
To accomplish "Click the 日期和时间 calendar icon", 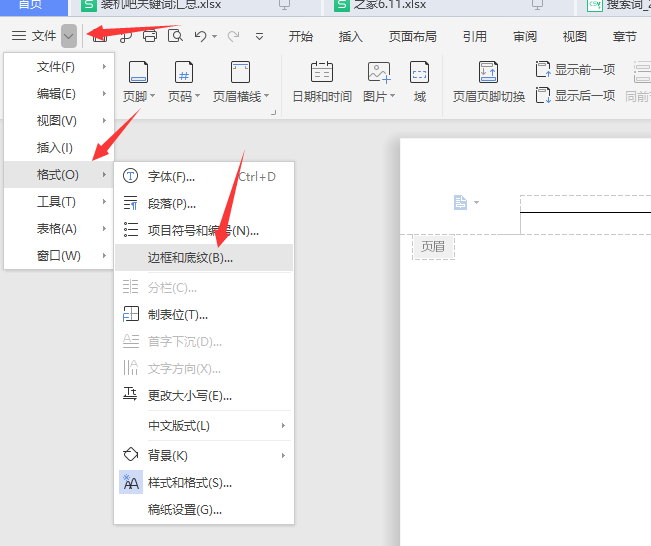I will point(321,72).
